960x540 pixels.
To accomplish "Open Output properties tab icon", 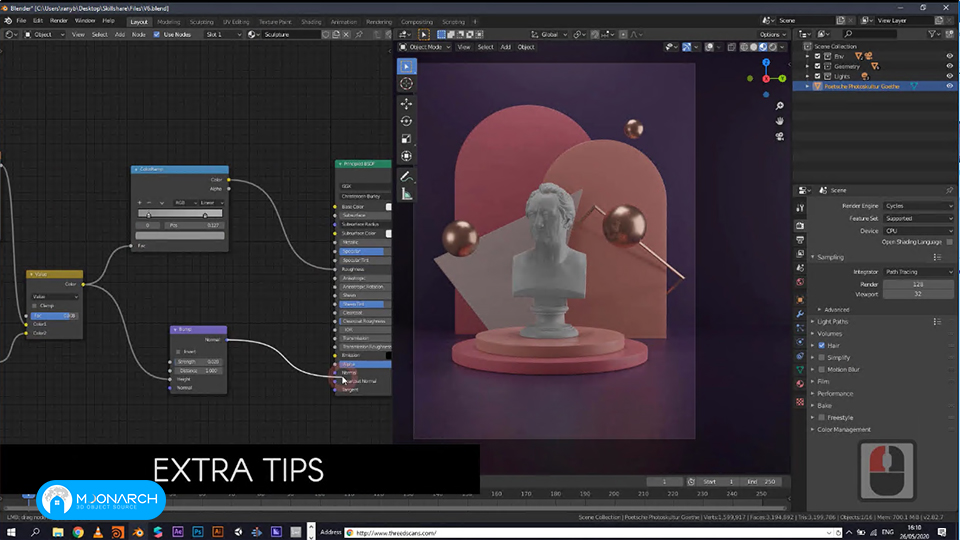I will 800,239.
